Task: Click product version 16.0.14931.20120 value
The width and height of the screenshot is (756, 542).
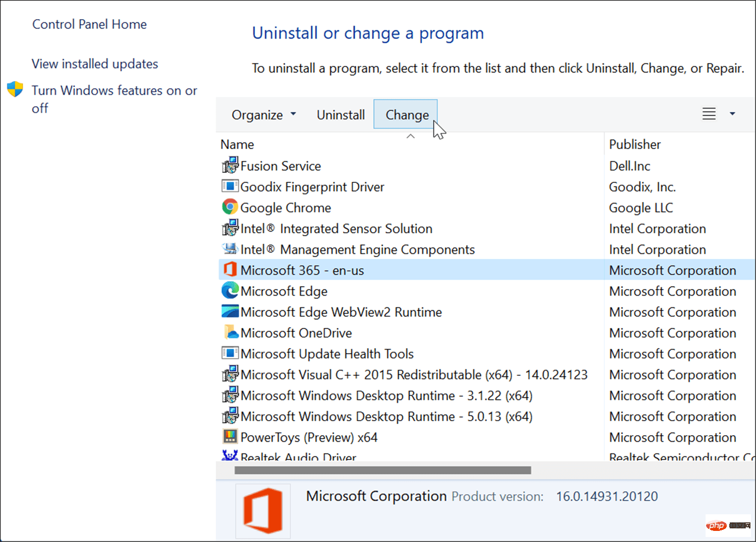Action: 607,496
